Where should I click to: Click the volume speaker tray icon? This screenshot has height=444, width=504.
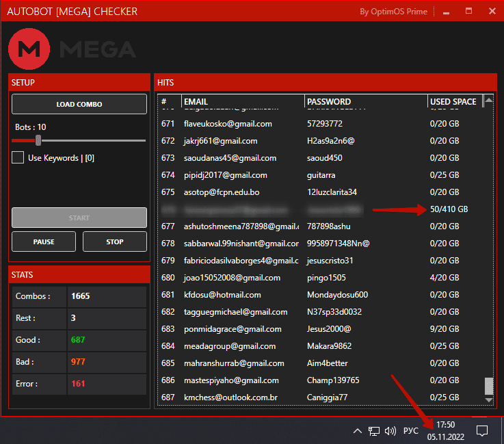click(391, 431)
